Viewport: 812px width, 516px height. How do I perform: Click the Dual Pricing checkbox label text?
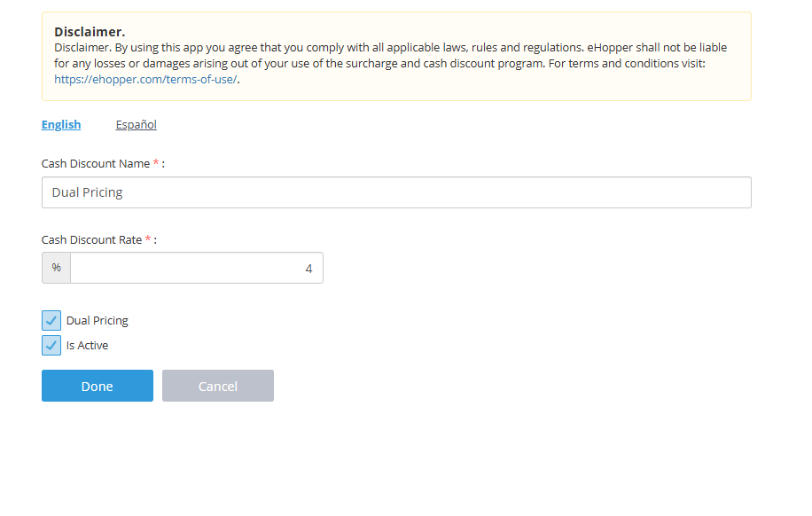pos(98,321)
